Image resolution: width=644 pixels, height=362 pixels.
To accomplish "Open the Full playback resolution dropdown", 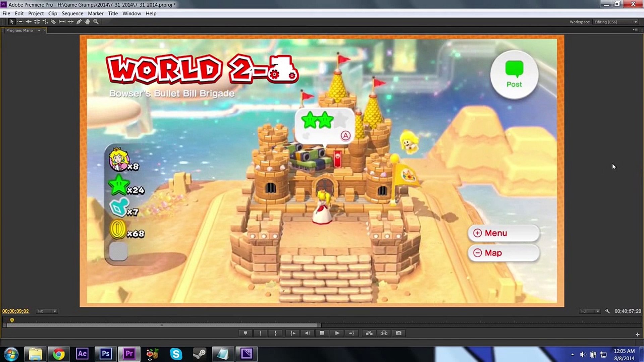I will [590, 311].
